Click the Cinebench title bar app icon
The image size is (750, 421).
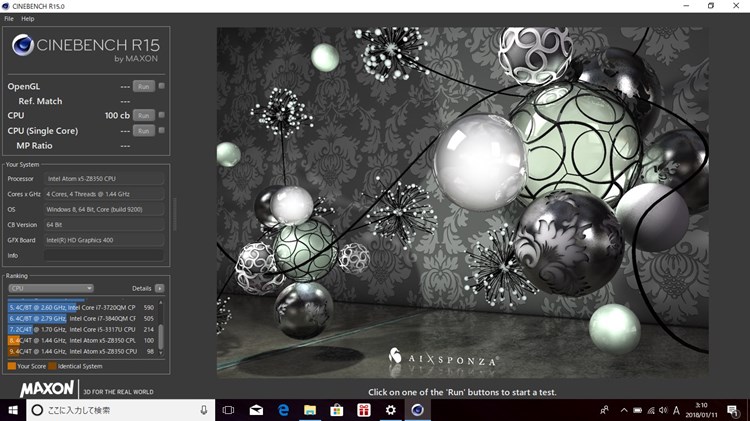[x=5, y=6]
